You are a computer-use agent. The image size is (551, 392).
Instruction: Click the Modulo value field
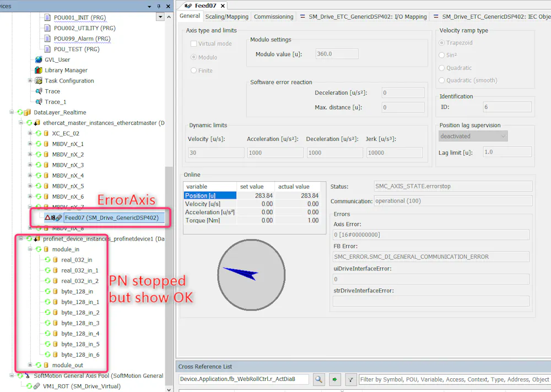pyautogui.click(x=337, y=54)
